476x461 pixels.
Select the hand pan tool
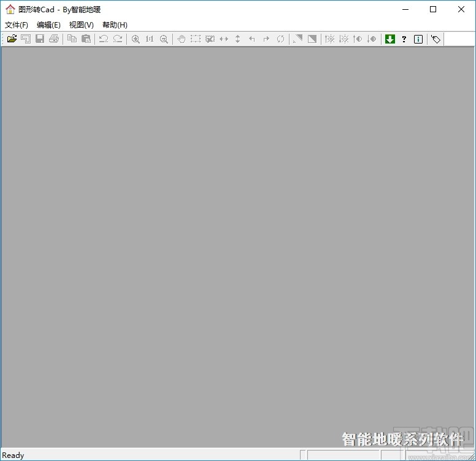[x=182, y=39]
